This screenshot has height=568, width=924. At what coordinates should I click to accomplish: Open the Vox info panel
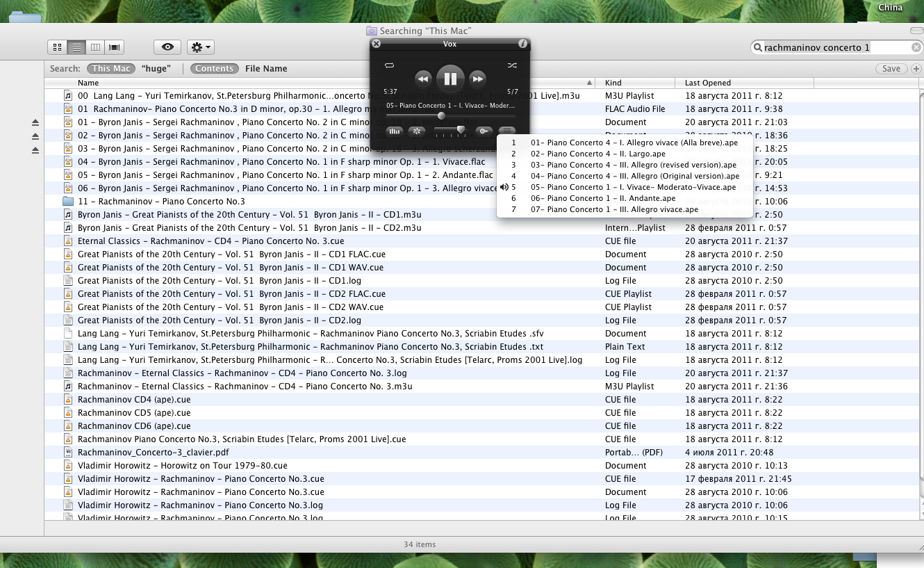(523, 44)
